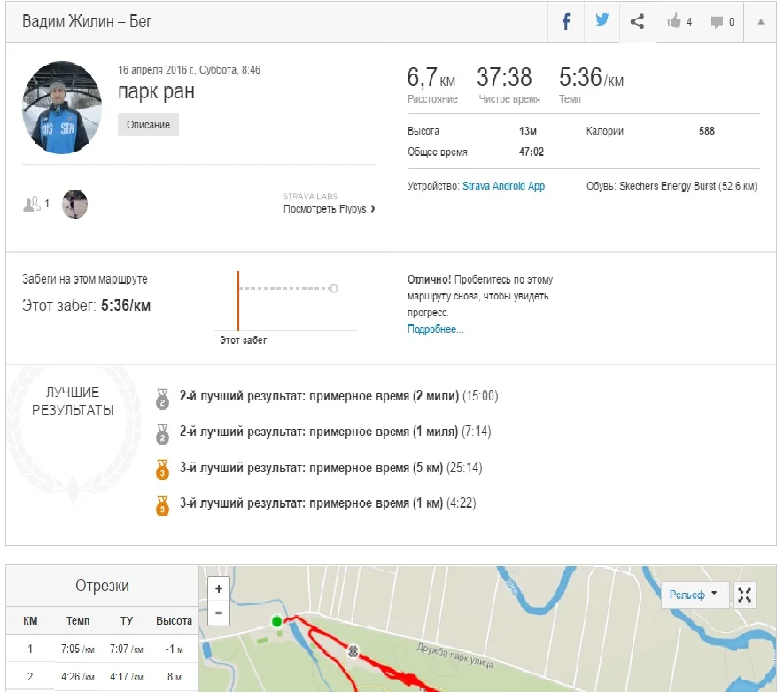Share the run on Facebook
784x692 pixels.
point(566,22)
